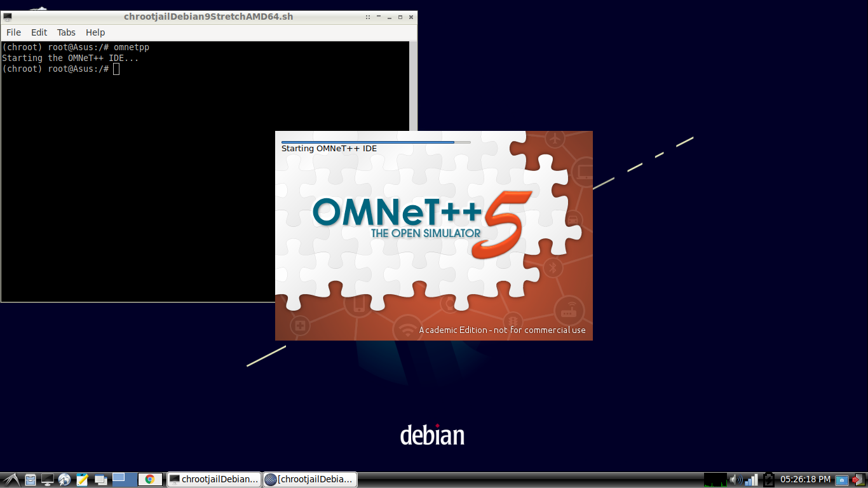Open the CPU usage monitor graph
Viewport: 868px width, 488px height.
click(715, 480)
